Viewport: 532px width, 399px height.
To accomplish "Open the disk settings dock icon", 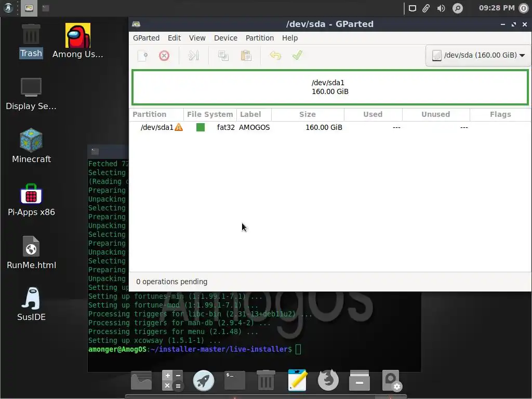I will pos(391,381).
